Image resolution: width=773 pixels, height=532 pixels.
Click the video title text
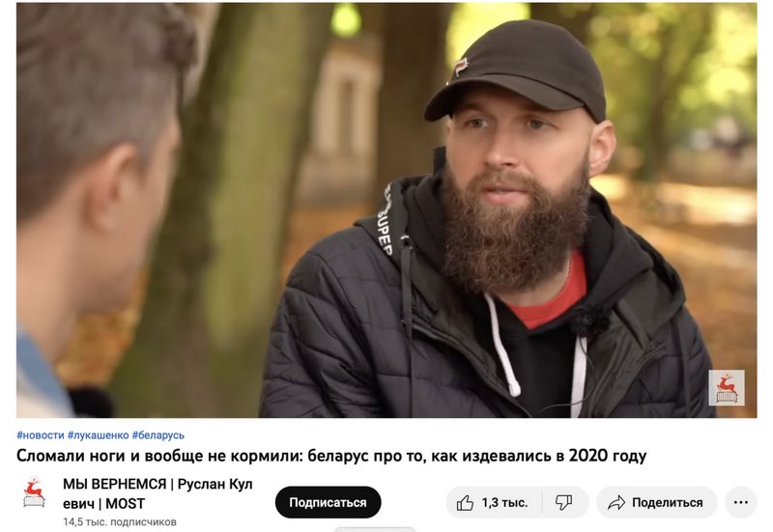pos(331,456)
